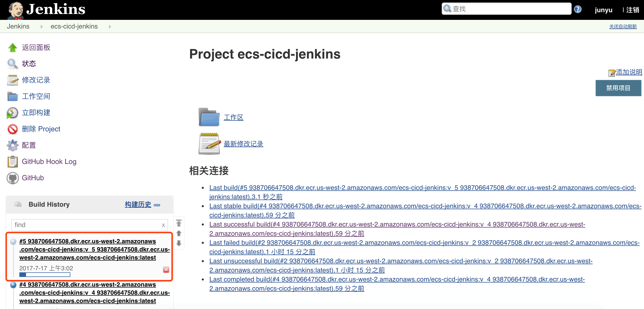Screen dimensions: 644x309
Task: Click the Build Now clock icon
Action: tap(12, 113)
